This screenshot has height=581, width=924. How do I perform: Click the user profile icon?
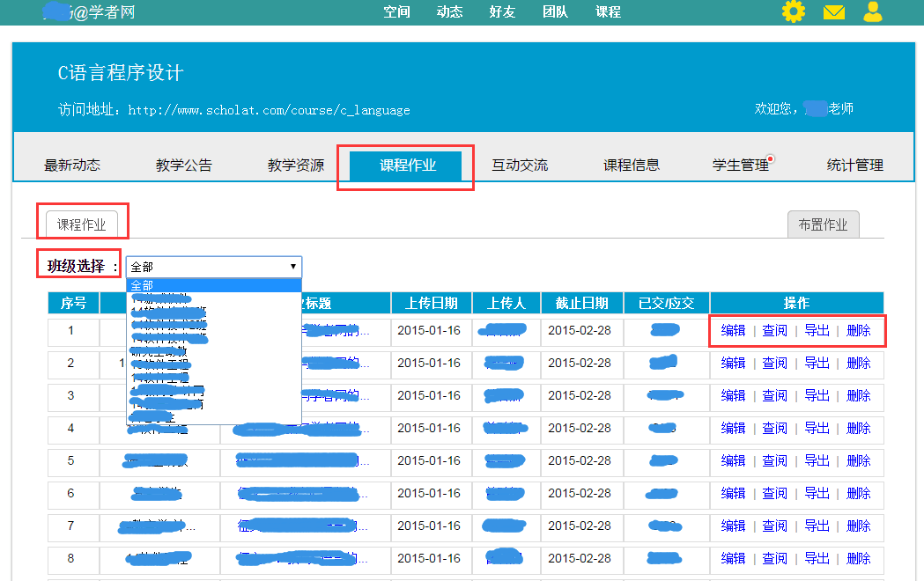click(872, 11)
